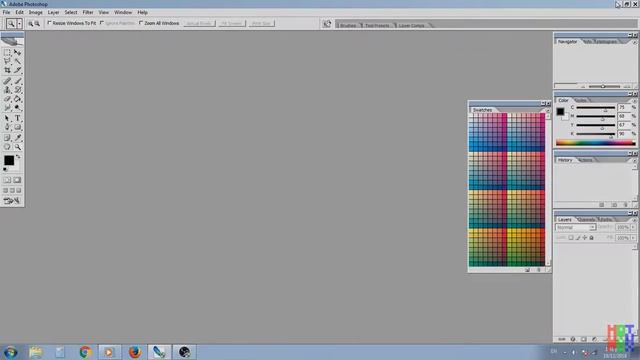Click Jump to ImageReady button
Viewport: 640px width, 360px height.
pos(12,201)
